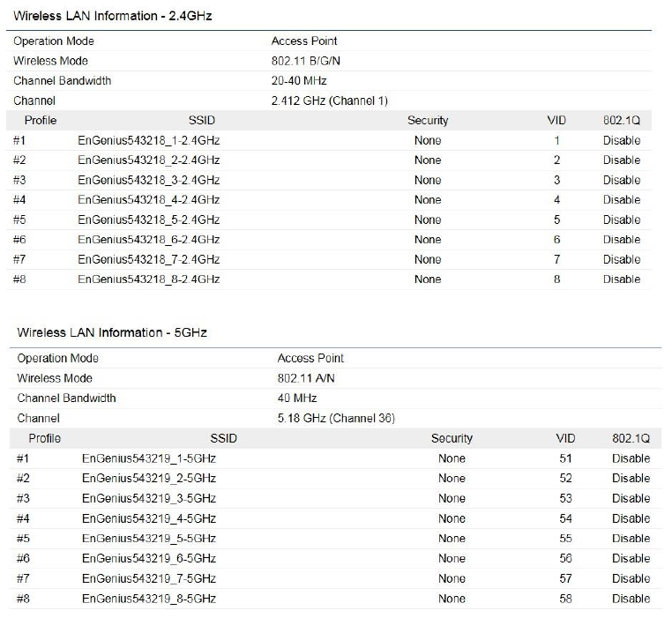Click 'Disable' in EnGenius543219_5-5GHz row
672x618 pixels.
click(631, 539)
